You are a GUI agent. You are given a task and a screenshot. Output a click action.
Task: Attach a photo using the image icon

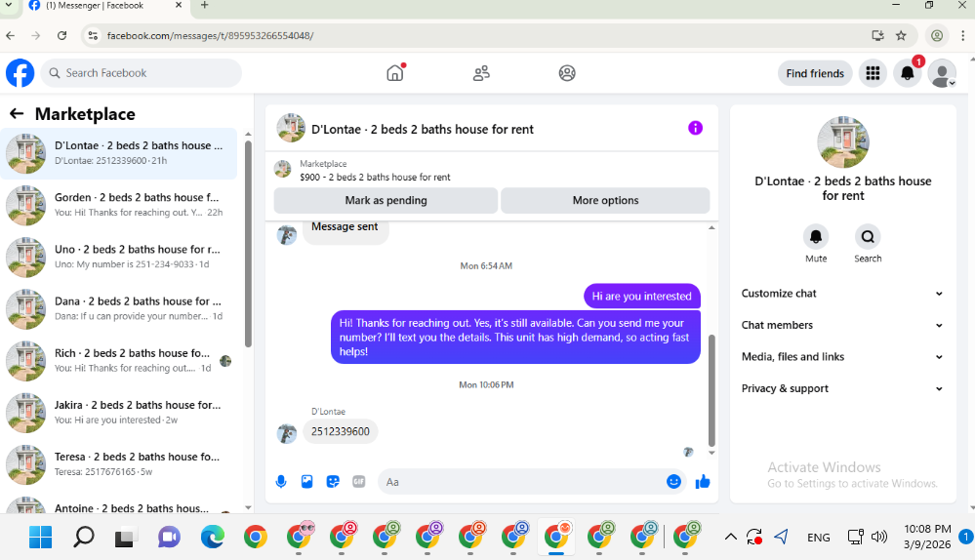pos(307,482)
